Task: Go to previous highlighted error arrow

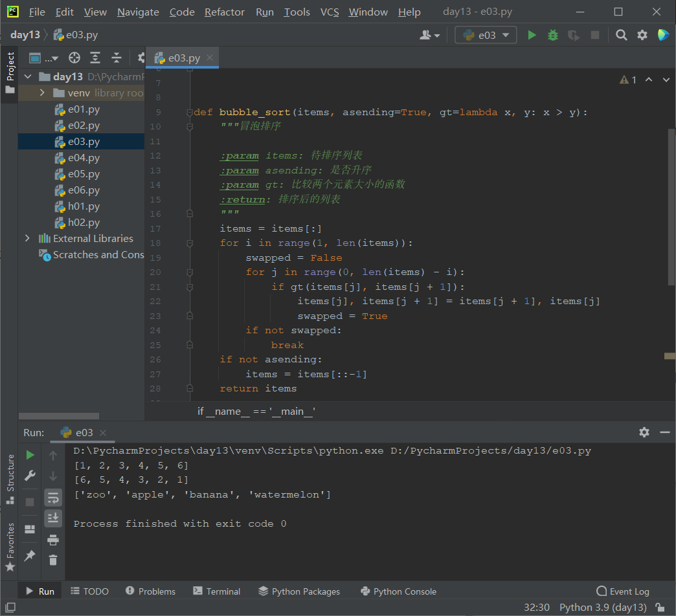Action: (x=648, y=80)
